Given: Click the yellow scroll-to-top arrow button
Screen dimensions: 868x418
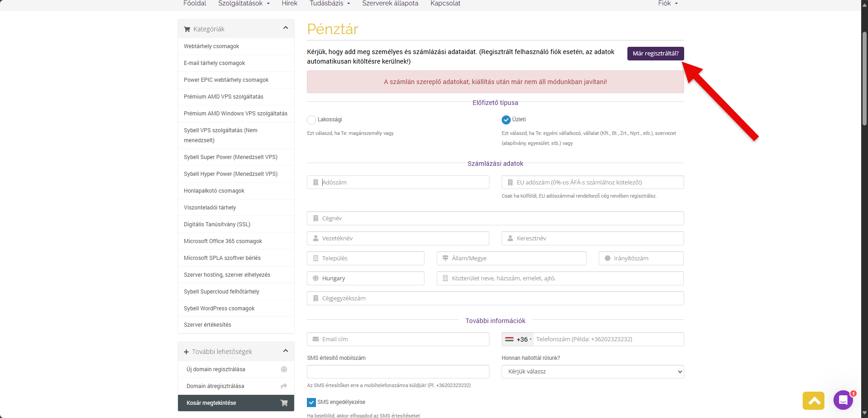Looking at the screenshot, I should coord(813,401).
